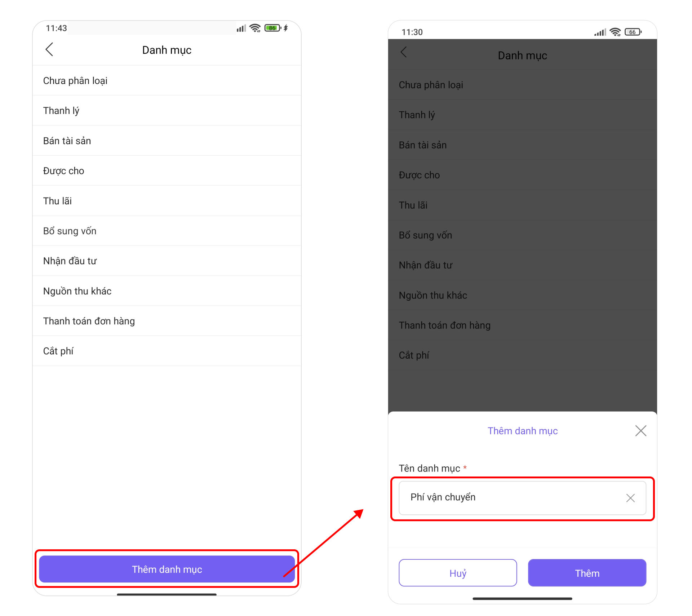This screenshot has height=616, width=692.
Task: Tap the back arrow on dimmed right screen
Action: tap(404, 52)
